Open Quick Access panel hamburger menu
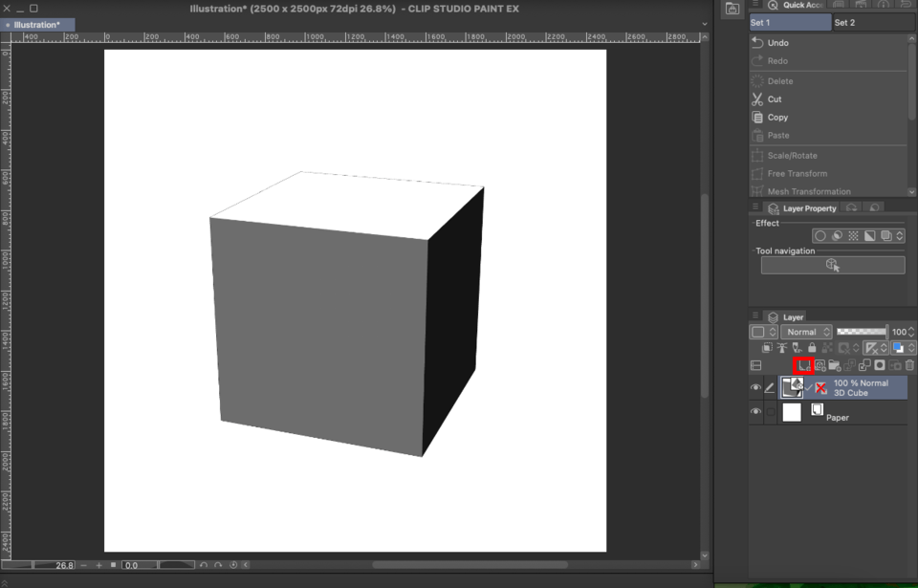The height and width of the screenshot is (588, 918). 755,4
